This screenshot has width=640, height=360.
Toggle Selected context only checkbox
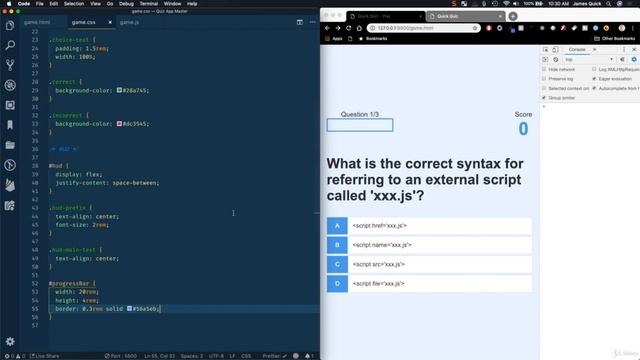point(544,88)
